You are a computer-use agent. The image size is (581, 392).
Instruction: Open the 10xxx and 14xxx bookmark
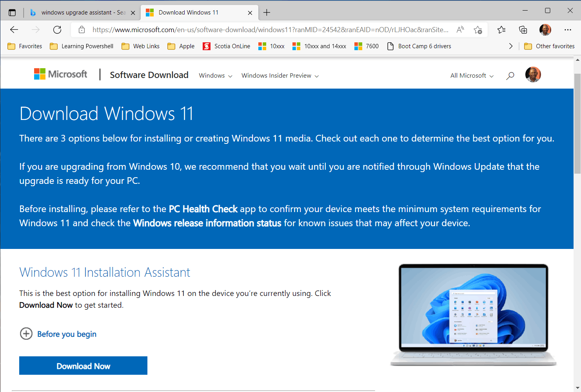[x=319, y=46]
